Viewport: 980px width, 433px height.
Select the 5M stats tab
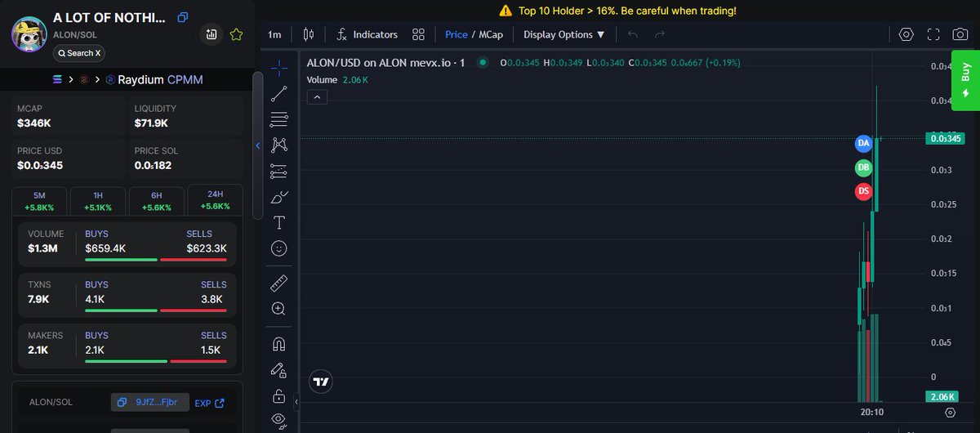pyautogui.click(x=40, y=201)
